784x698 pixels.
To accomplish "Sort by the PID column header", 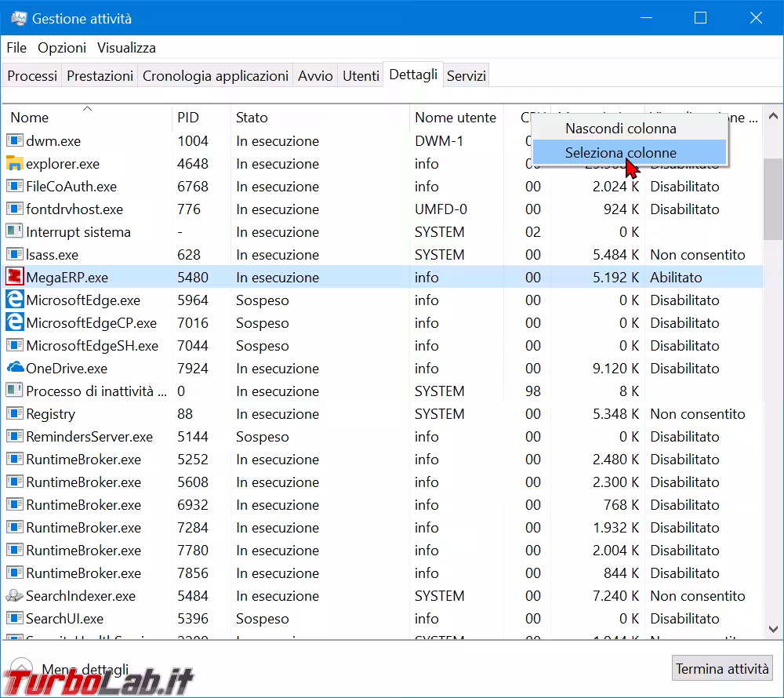I will pyautogui.click(x=188, y=118).
